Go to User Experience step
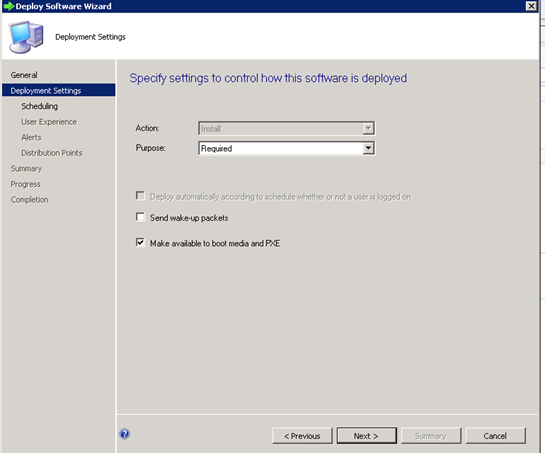 (49, 122)
